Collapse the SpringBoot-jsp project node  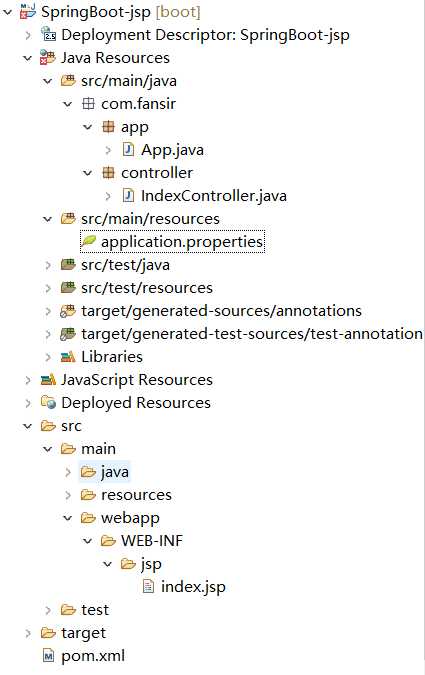(8, 12)
